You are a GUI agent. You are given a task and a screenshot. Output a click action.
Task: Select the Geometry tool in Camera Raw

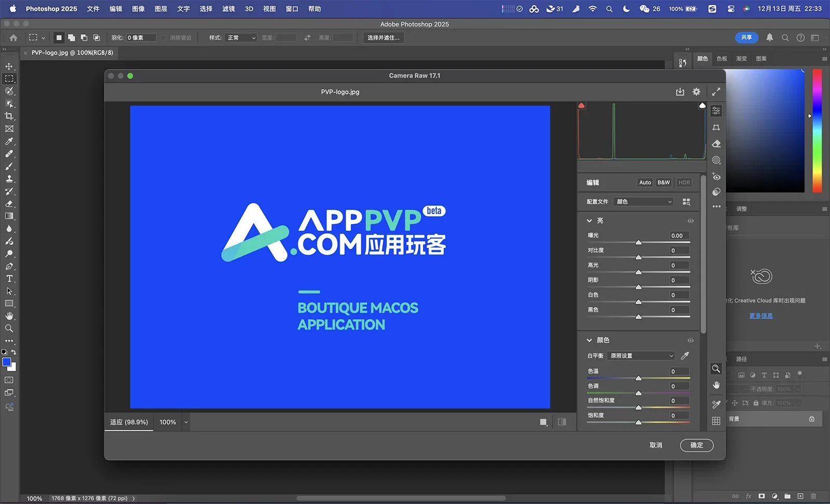(x=716, y=128)
